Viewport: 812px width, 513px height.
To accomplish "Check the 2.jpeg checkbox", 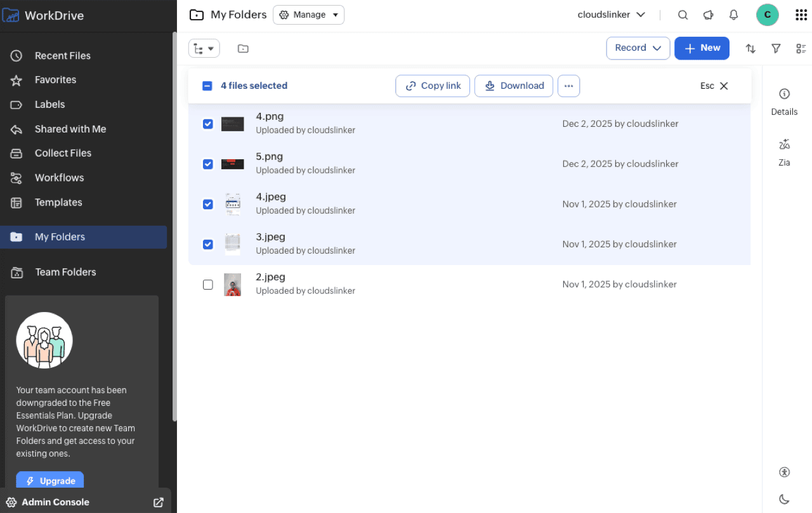I will (x=207, y=285).
